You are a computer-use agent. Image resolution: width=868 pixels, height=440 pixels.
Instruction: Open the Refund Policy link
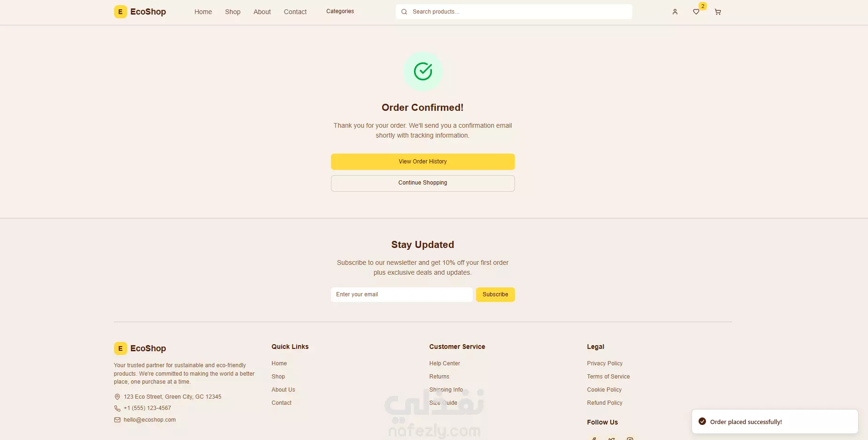point(605,403)
